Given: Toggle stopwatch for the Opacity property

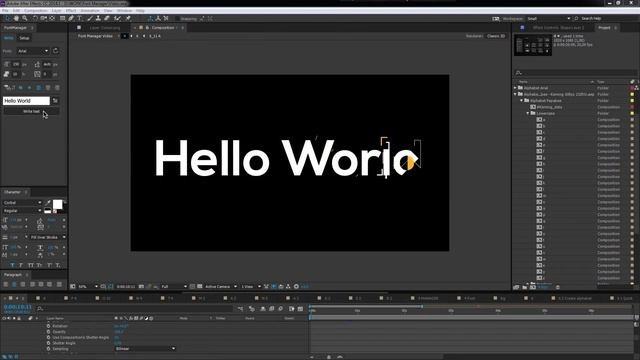Looking at the screenshot, I should pos(49,332).
